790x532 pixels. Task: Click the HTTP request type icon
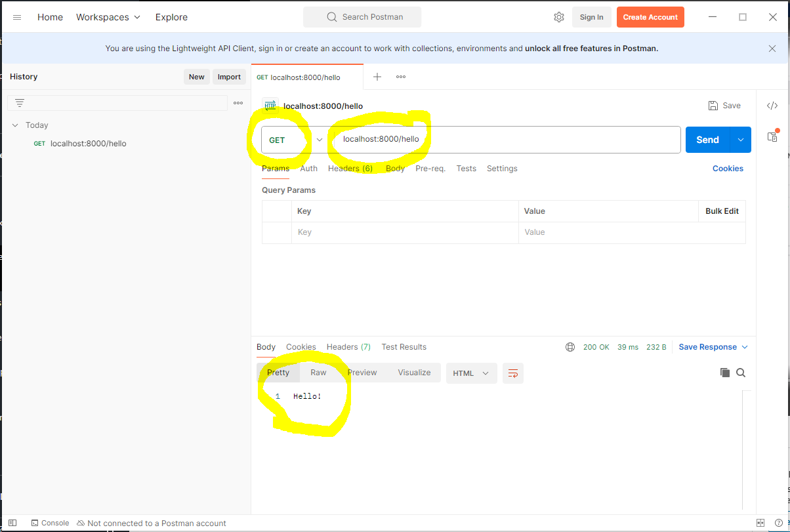pyautogui.click(x=270, y=106)
